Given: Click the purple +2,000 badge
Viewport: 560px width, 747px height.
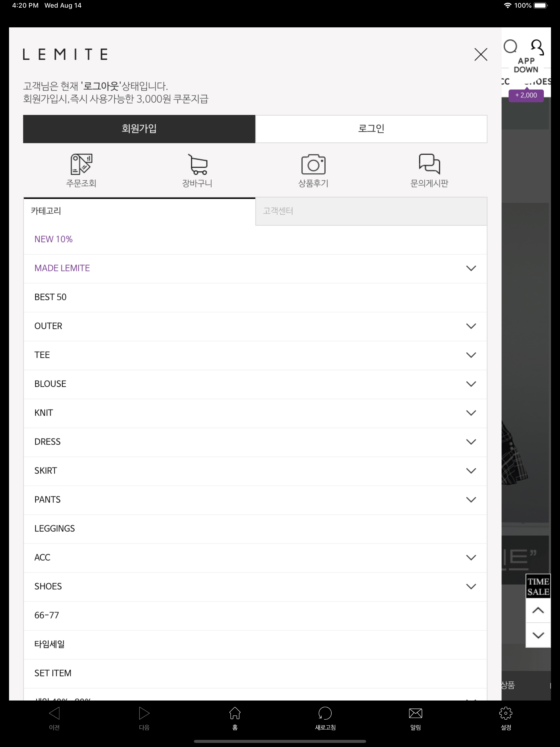Looking at the screenshot, I should [x=526, y=95].
